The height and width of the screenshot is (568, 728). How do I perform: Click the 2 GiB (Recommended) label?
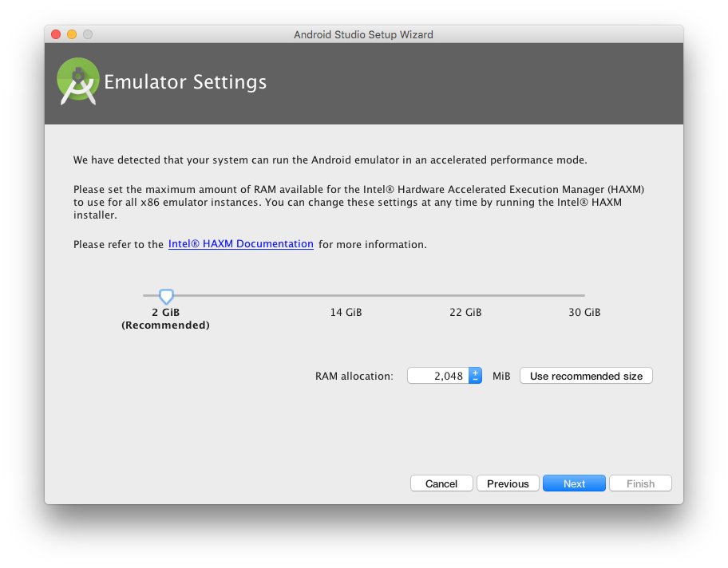pyautogui.click(x=166, y=319)
